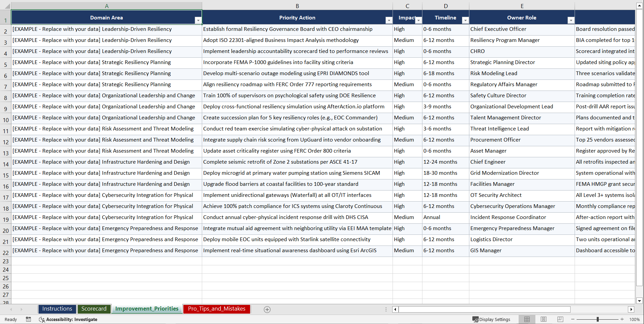Add a new worksheet with the plus icon
The width and height of the screenshot is (644, 324).
pyautogui.click(x=267, y=309)
